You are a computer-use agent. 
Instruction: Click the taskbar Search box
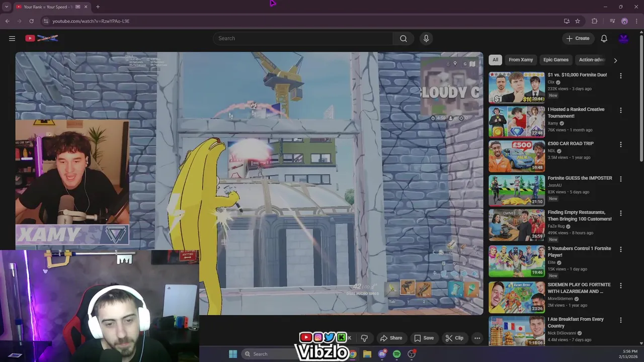tap(269, 354)
